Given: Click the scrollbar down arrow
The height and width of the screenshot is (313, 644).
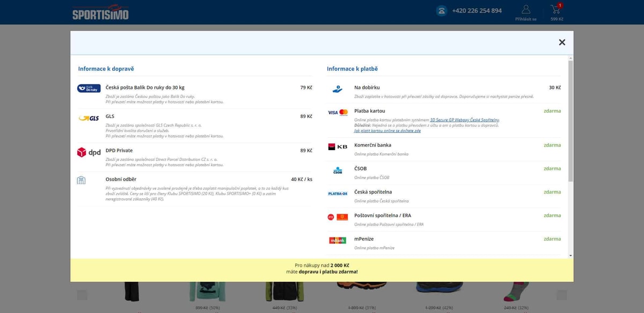Looking at the screenshot, I should point(570,256).
